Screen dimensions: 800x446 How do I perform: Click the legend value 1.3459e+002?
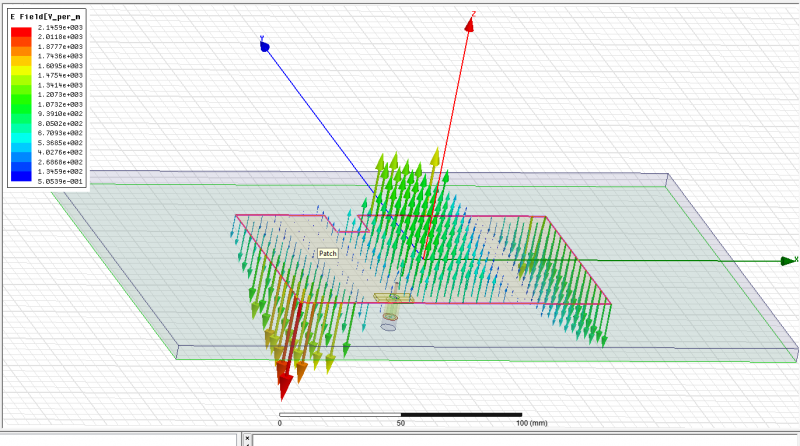coord(60,171)
